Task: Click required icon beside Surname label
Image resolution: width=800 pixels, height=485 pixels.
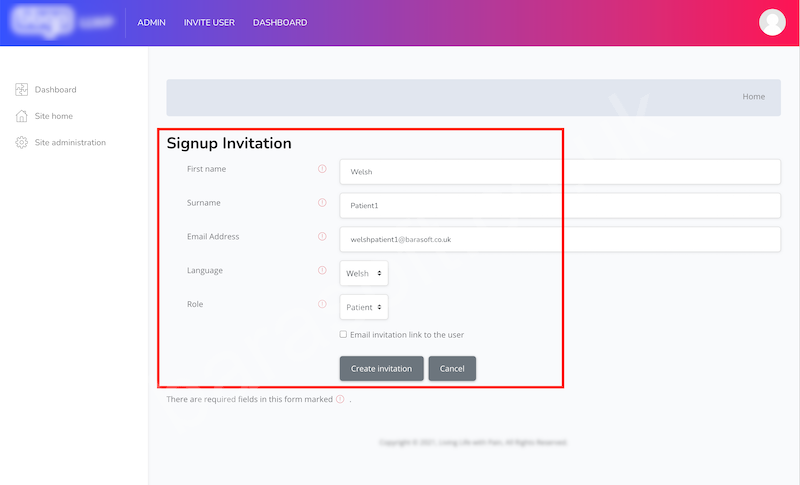Action: 322,202
